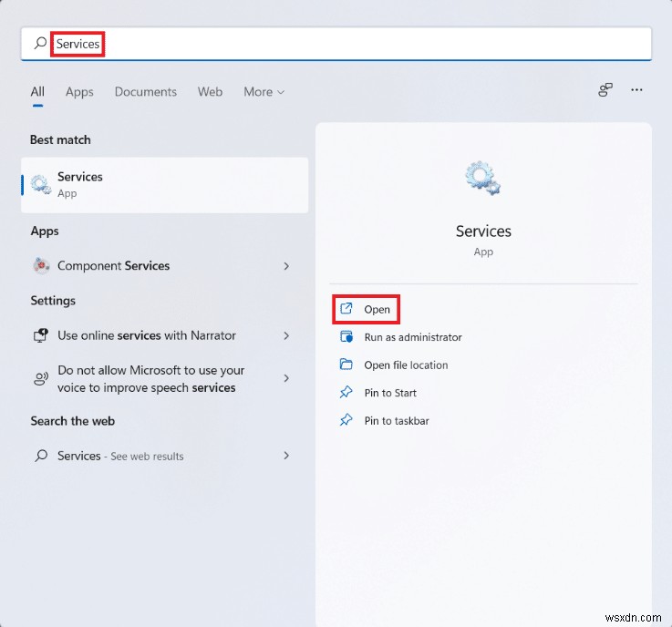The height and width of the screenshot is (627, 672).
Task: Switch to the All tab
Action: (37, 92)
